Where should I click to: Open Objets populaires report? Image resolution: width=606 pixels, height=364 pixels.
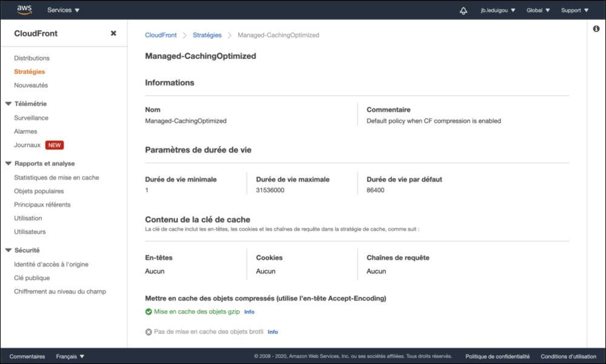[39, 191]
